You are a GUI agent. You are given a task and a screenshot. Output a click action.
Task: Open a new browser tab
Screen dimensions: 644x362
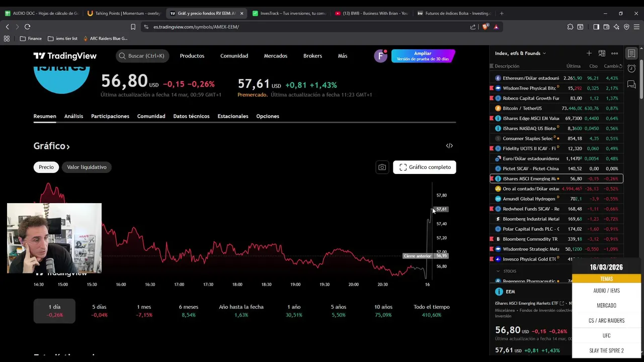(502, 13)
